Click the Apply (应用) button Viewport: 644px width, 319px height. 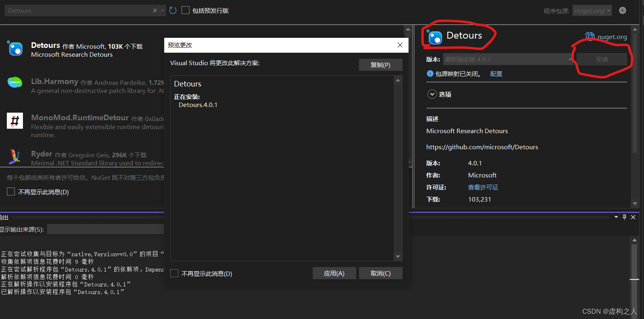pyautogui.click(x=334, y=273)
